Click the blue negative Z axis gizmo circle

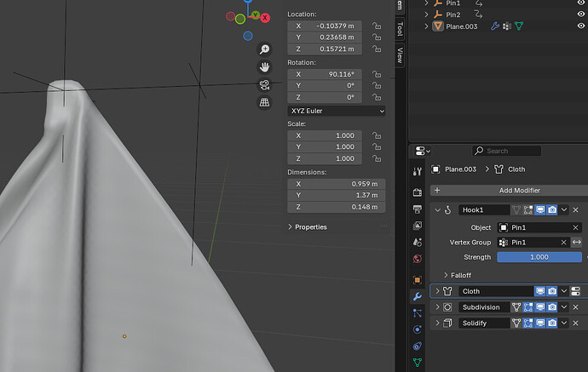(248, 36)
